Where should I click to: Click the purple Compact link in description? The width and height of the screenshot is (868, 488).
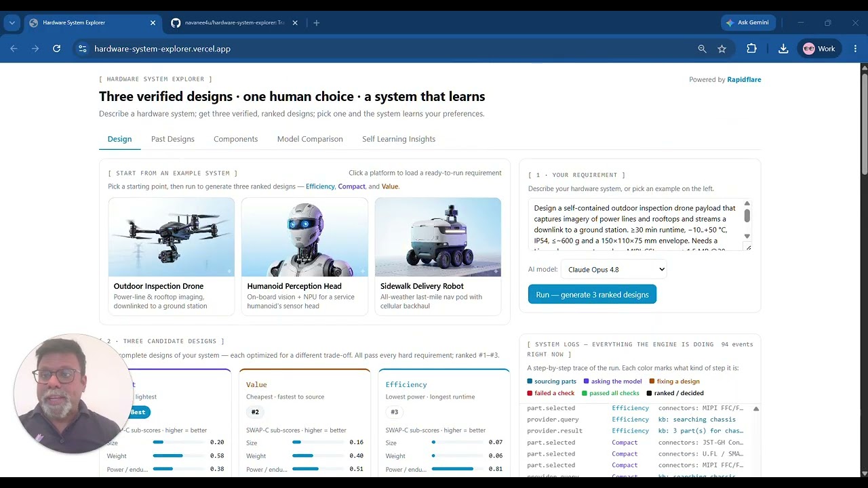(x=351, y=186)
